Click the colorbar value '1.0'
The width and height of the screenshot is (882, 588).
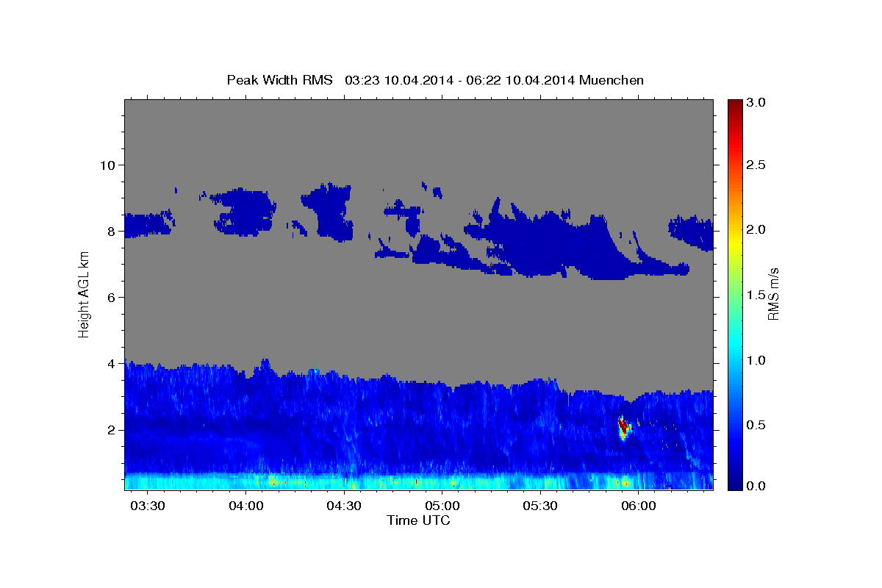tap(756, 360)
